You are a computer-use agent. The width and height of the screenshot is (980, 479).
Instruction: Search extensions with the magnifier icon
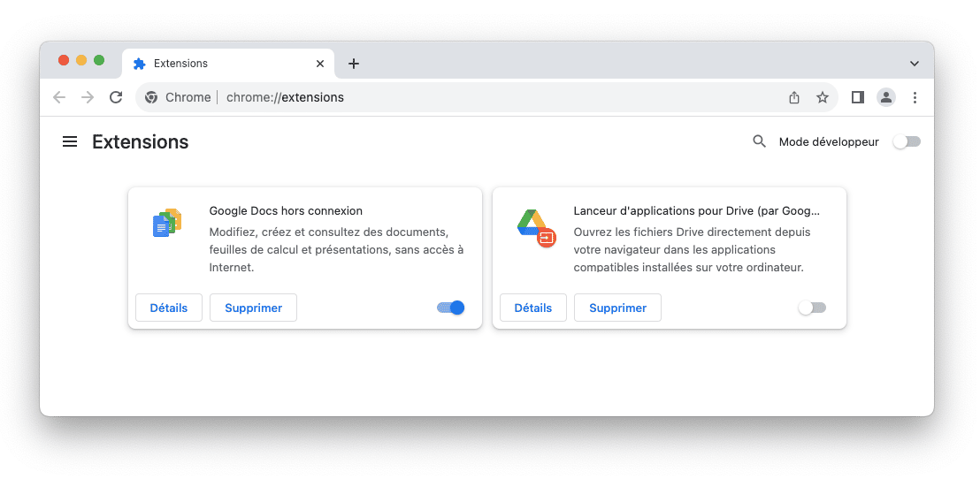pyautogui.click(x=760, y=141)
